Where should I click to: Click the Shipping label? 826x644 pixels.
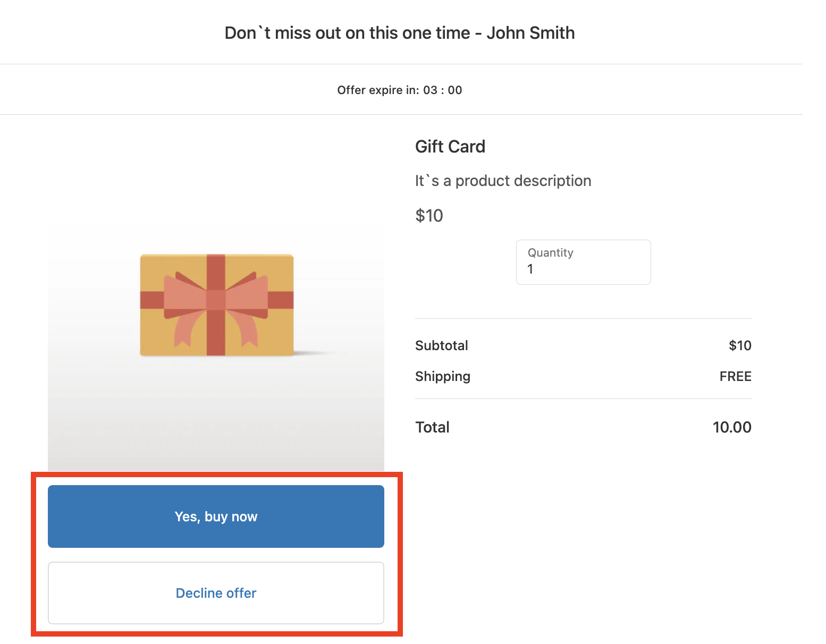coord(442,376)
